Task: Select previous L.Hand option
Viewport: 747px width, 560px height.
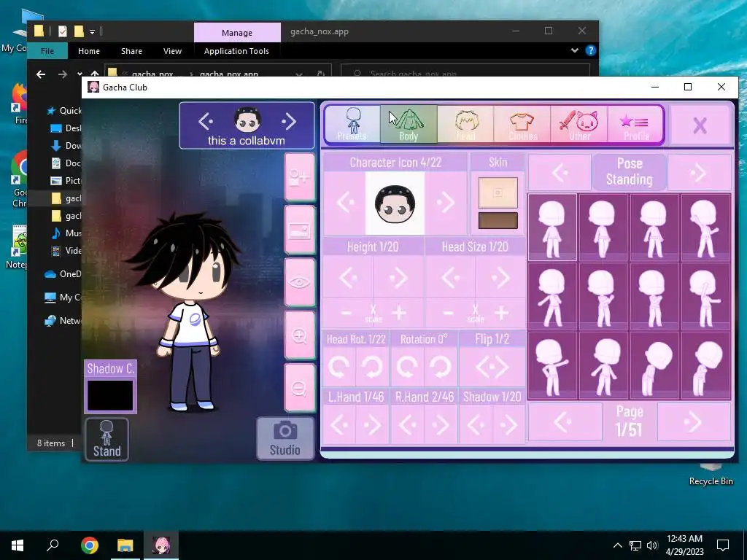Action: click(339, 424)
